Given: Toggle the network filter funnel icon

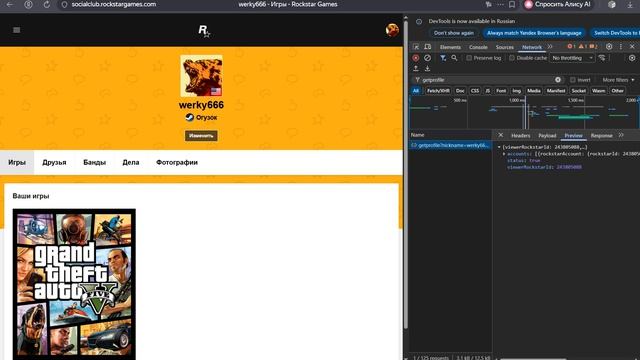Looking at the screenshot, I should coord(443,58).
